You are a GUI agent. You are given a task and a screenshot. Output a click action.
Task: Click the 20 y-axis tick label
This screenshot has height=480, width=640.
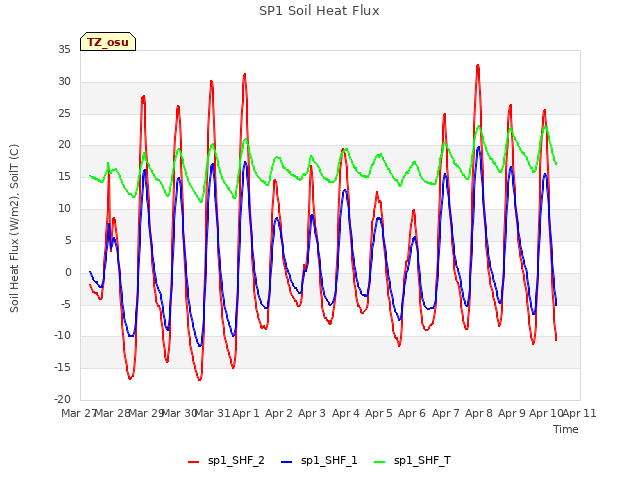tap(64, 145)
